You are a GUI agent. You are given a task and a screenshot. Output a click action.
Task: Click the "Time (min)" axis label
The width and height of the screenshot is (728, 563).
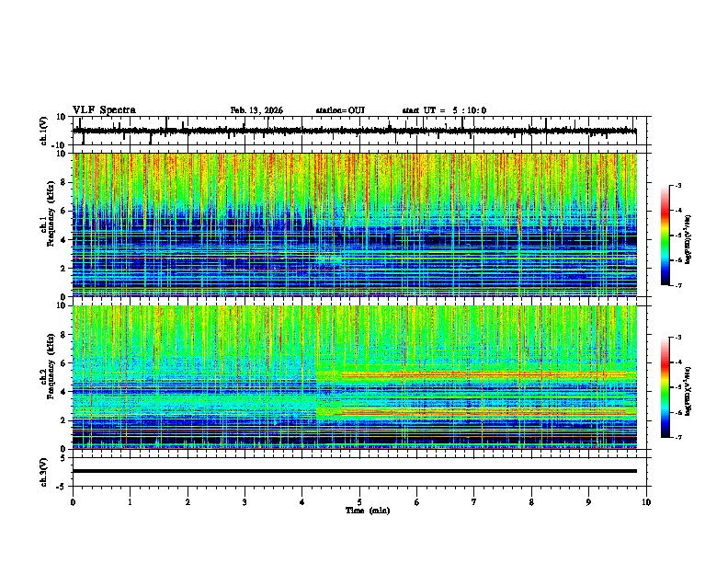click(x=368, y=511)
